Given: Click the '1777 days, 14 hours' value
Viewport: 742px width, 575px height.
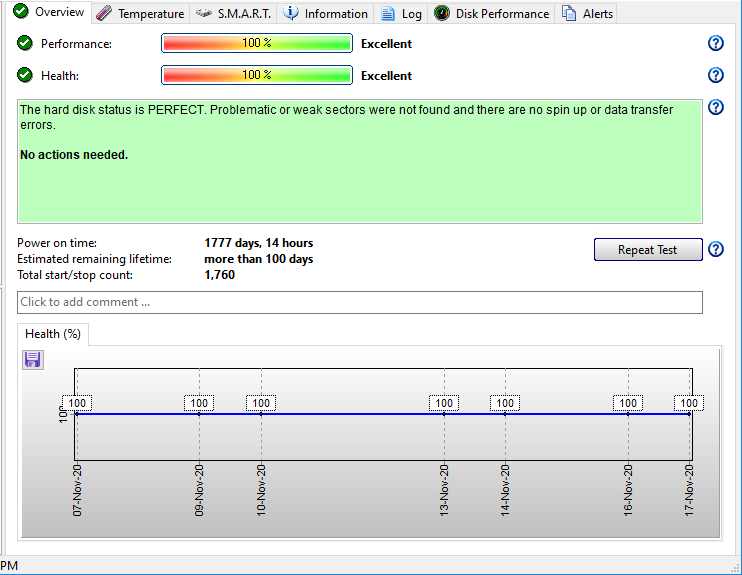Looking at the screenshot, I should (258, 243).
